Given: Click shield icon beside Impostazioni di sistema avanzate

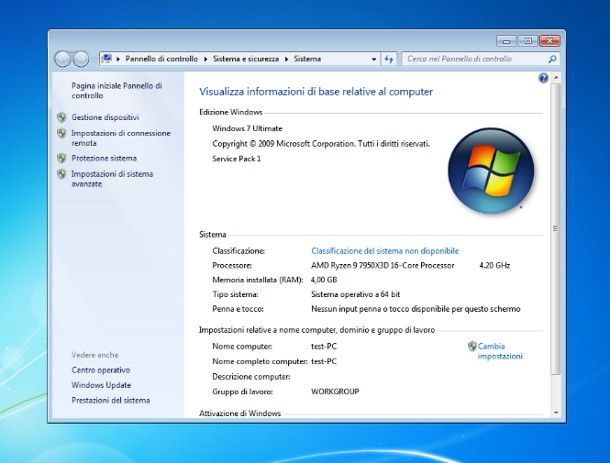Looking at the screenshot, I should click(61, 174).
